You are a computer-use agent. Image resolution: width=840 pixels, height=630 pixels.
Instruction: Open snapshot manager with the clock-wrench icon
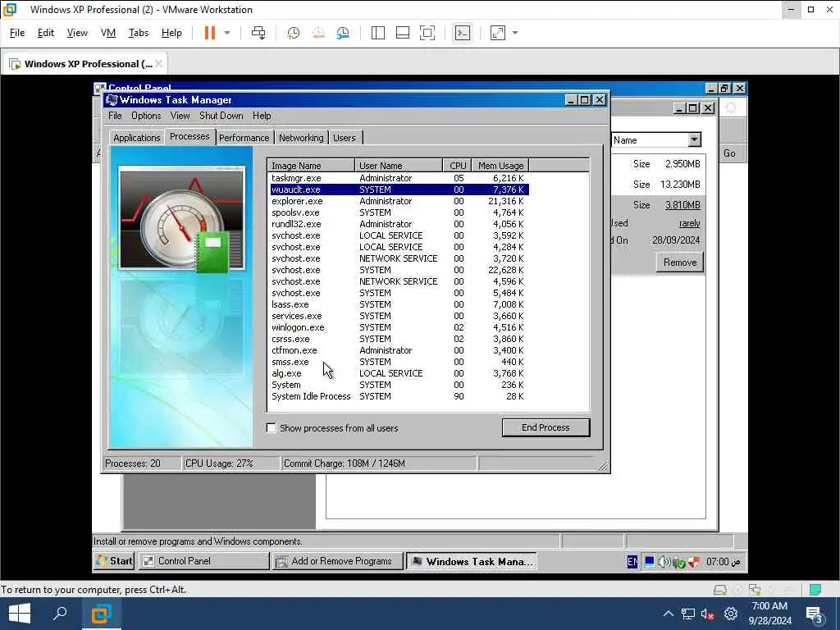coord(343,33)
